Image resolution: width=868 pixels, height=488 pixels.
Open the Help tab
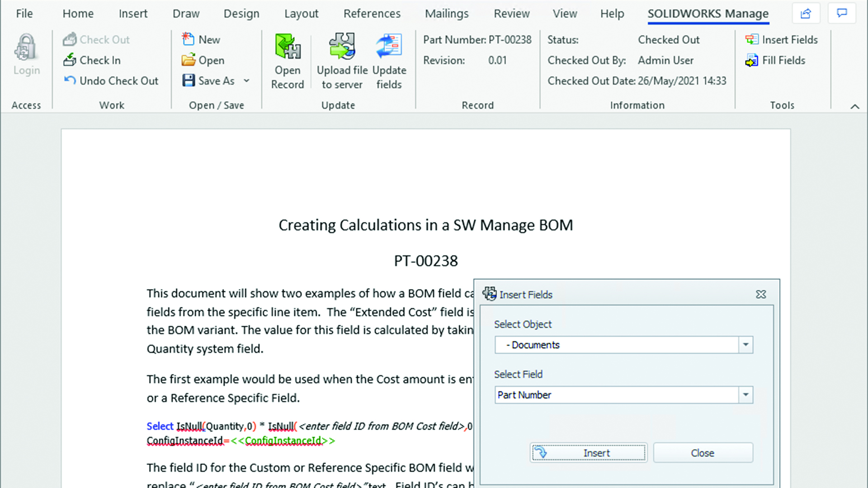[x=612, y=14]
